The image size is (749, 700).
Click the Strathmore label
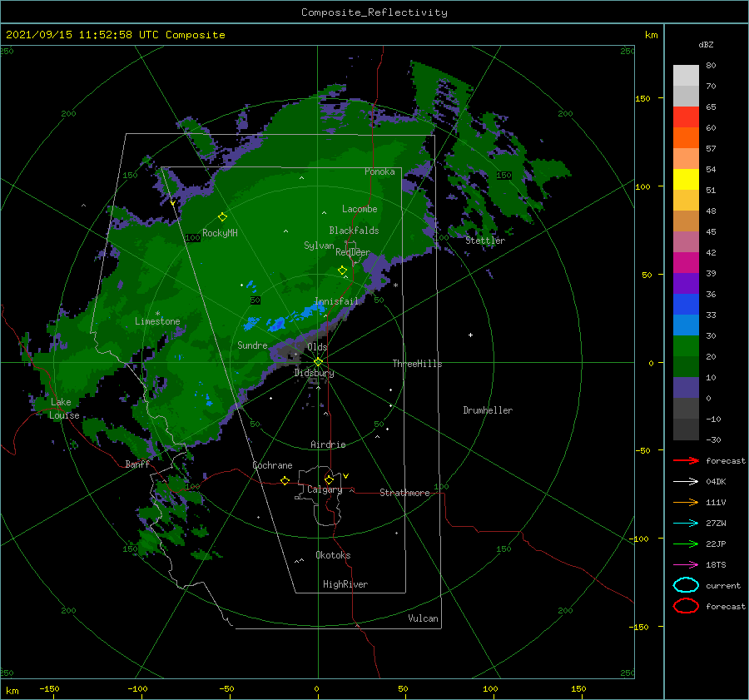coord(404,493)
